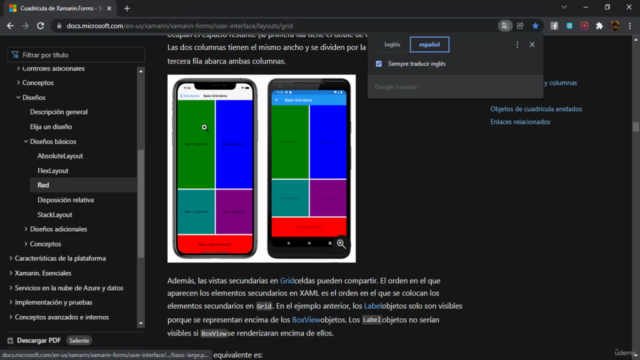Click the y columnas link
Screen dimensions: 640x360
[560, 83]
